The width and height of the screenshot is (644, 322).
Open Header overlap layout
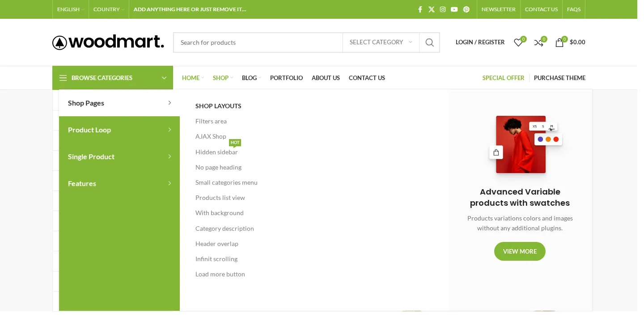[x=217, y=244]
